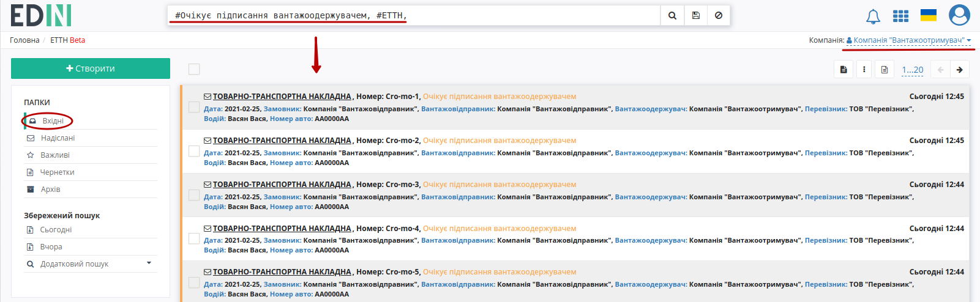Check the box for document Cro-mo-3
Viewport: 980px width, 302px height.
(x=194, y=195)
